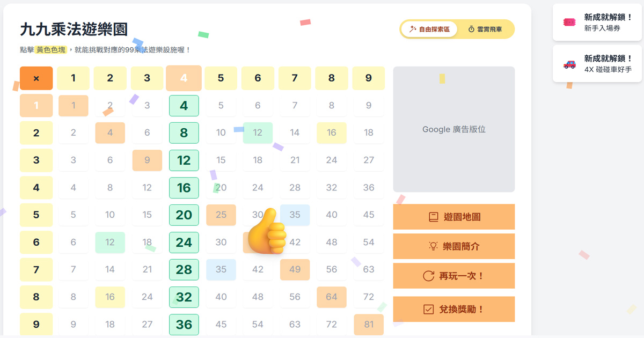Viewport: 644px width, 338px height.
Task: Select the orange cell showing 81
Action: coord(368,325)
